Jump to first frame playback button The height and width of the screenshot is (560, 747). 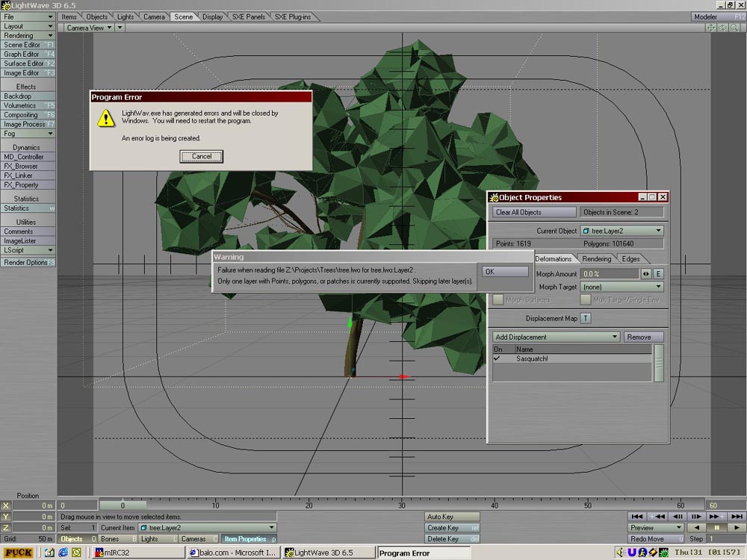[637, 516]
